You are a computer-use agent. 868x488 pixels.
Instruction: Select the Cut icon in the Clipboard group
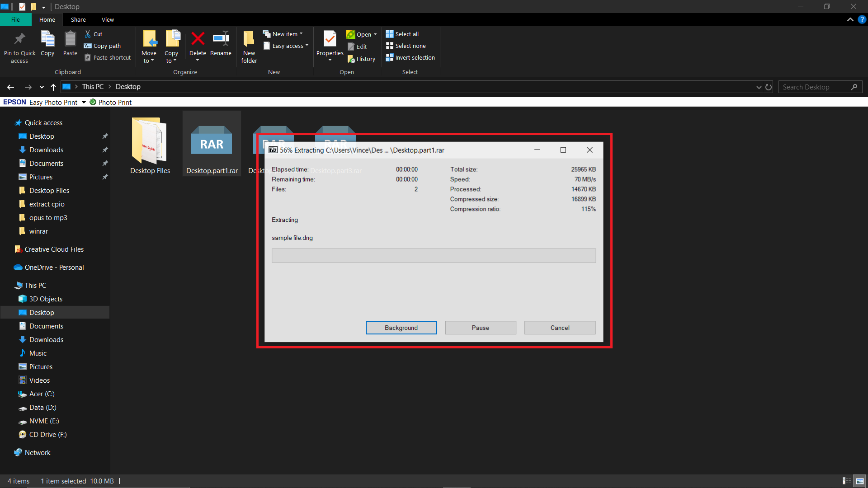click(94, 33)
